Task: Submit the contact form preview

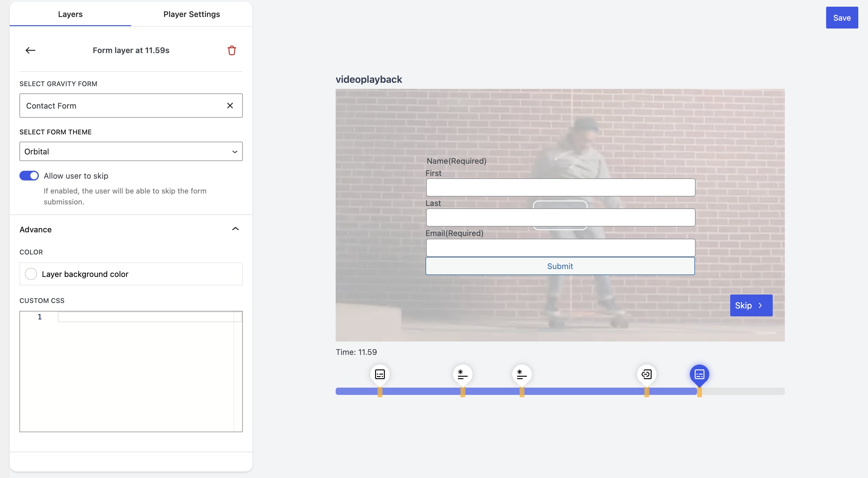Action: coord(560,266)
